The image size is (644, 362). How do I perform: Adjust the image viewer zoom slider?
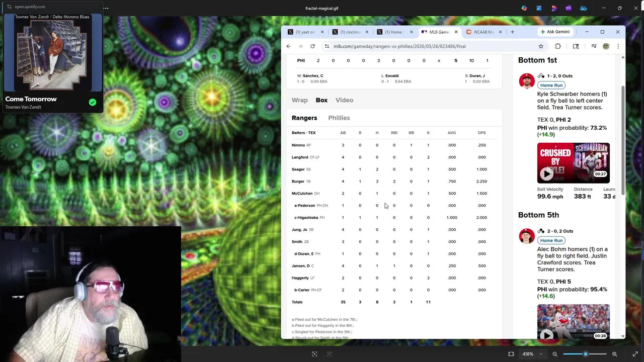pyautogui.click(x=585, y=354)
